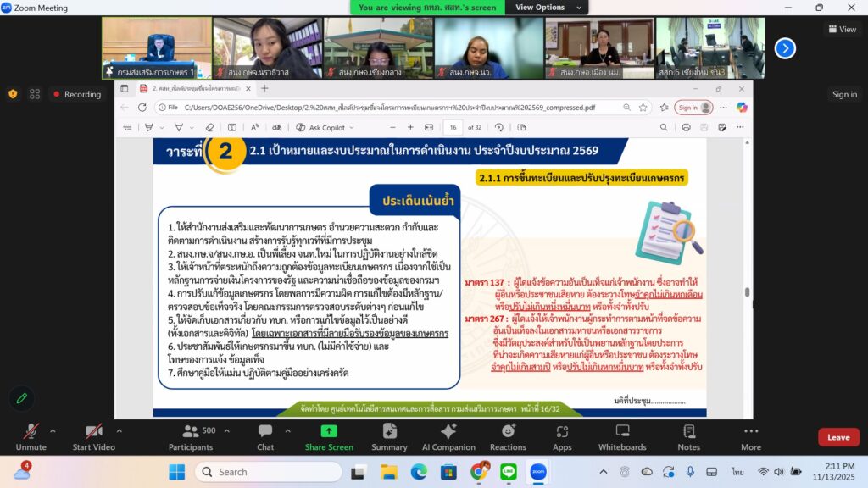Viewport: 868px width, 488px height.
Task: Click the Recording indicator
Action: pyautogui.click(x=76, y=94)
